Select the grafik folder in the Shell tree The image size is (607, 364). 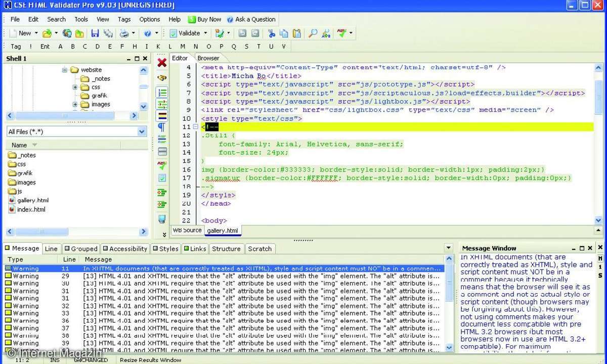click(x=94, y=96)
